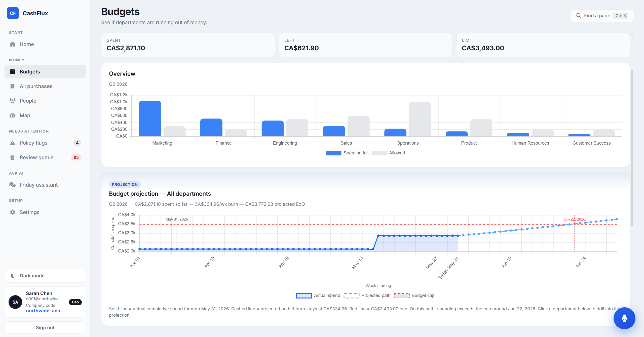Click the Engineering spent blue bar
644x337 pixels.
tap(273, 129)
